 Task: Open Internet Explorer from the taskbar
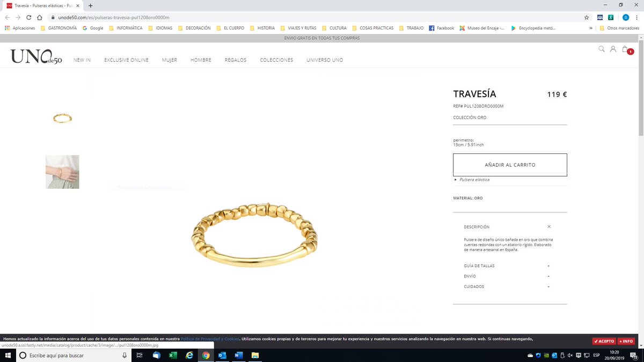tap(189, 355)
